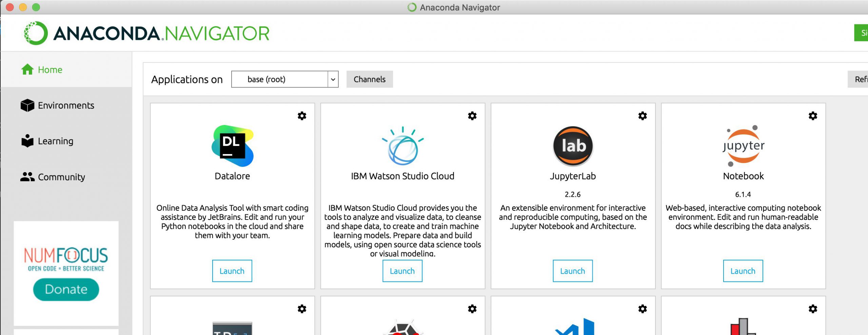The height and width of the screenshot is (335, 868).
Task: Minimize the Anaconda Navigator window
Action: tap(23, 7)
